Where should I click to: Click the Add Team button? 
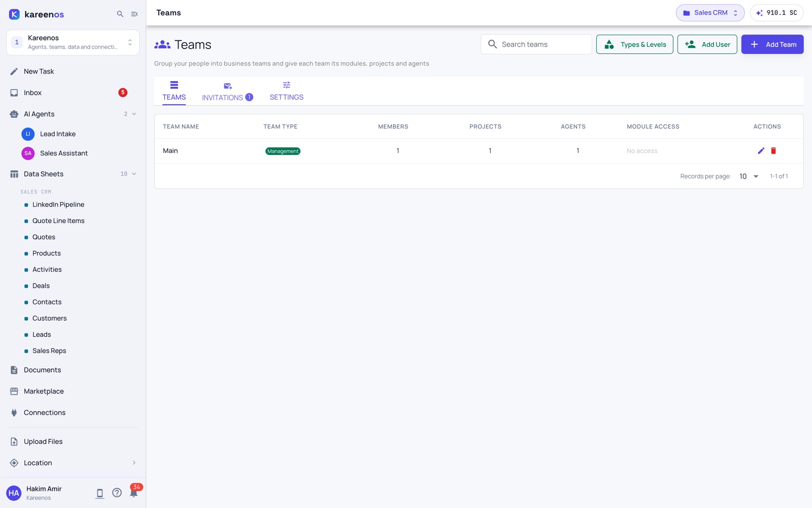(x=772, y=45)
